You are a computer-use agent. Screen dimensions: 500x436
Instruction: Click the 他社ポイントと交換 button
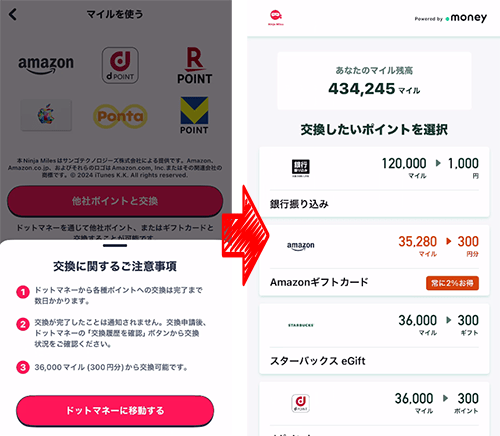(x=115, y=201)
